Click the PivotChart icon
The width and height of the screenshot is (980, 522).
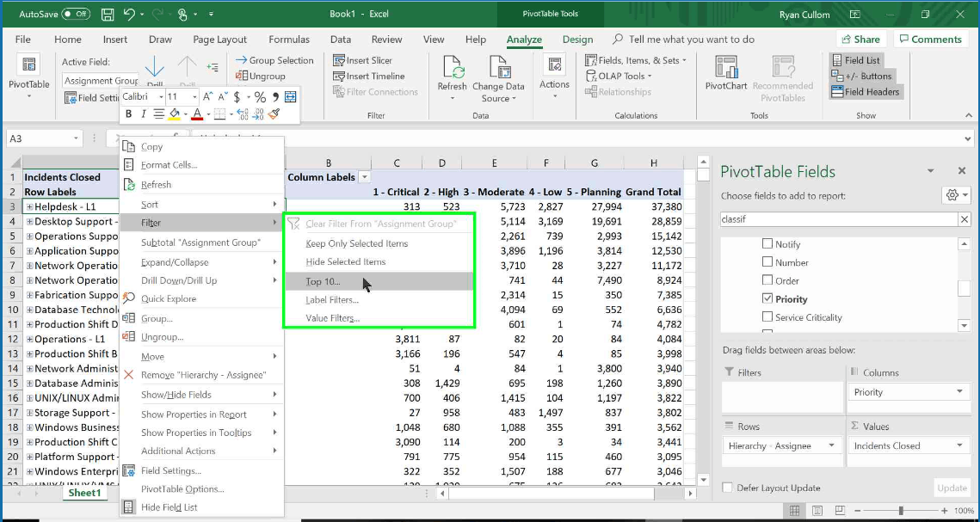[x=726, y=67]
